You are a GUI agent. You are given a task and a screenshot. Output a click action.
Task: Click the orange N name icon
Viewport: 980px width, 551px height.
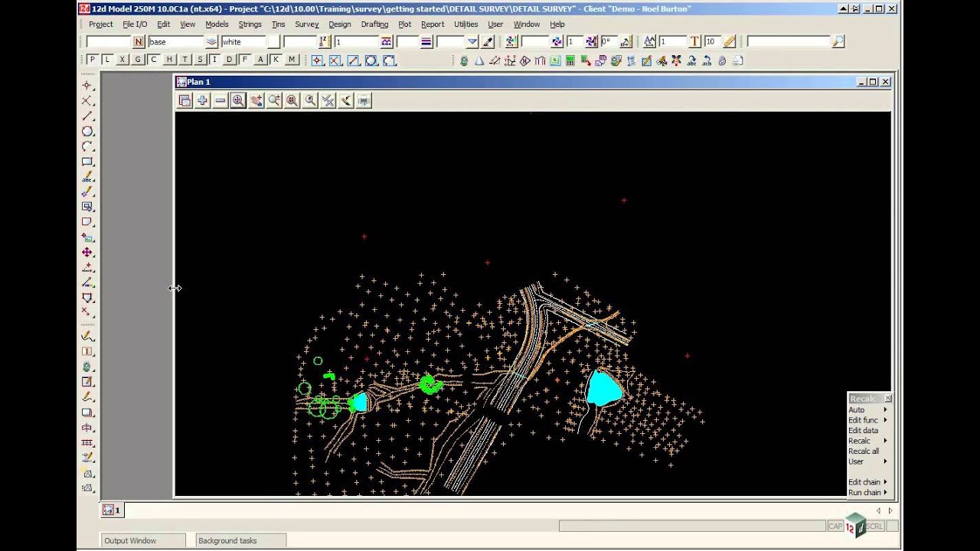[139, 42]
